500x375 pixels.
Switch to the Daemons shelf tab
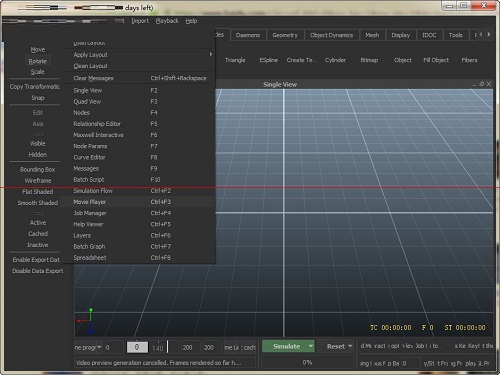pos(248,35)
